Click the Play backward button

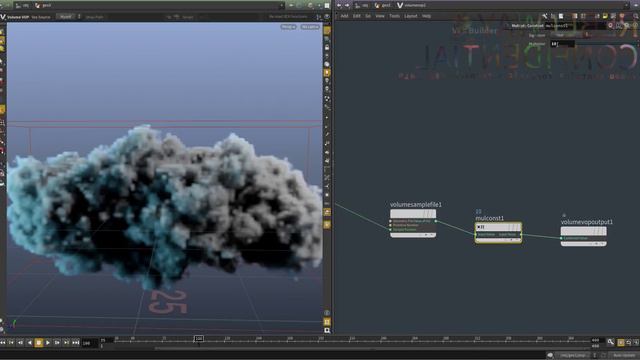pos(29,343)
